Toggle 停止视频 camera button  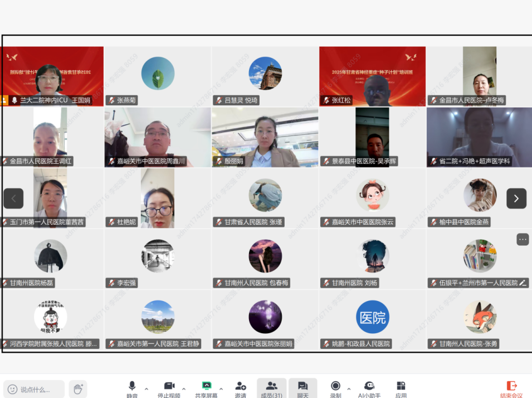tap(169, 386)
